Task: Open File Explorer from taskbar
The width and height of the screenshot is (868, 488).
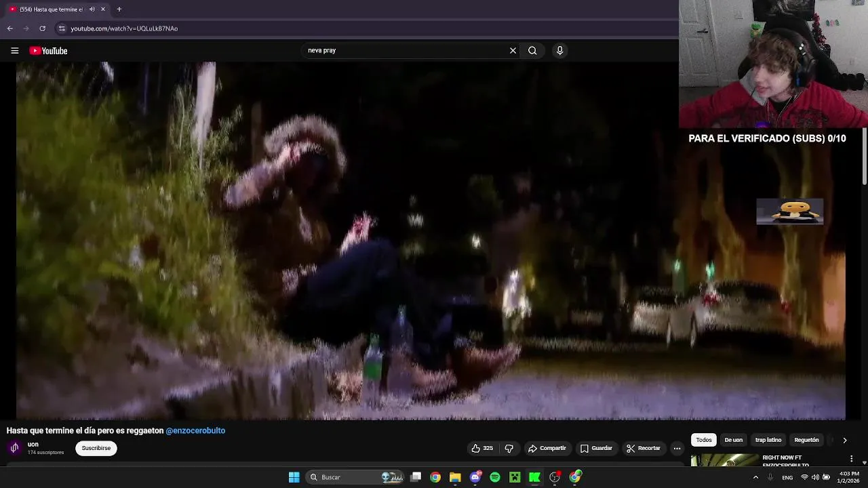Action: tap(455, 477)
